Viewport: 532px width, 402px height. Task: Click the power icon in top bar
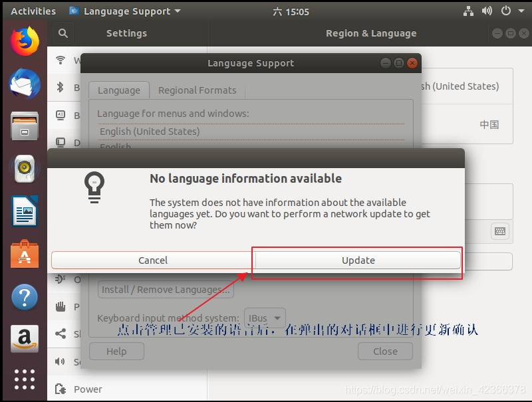506,11
